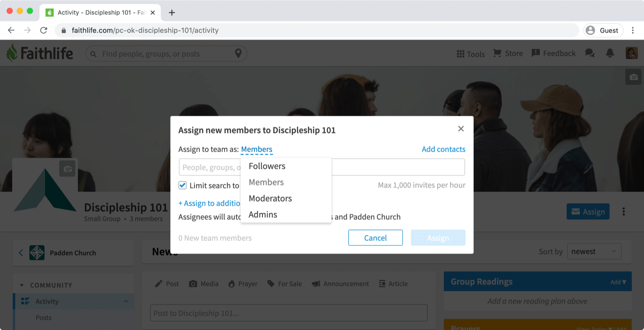Screen dimensions: 644x330
Task: Open the Sort by newest dropdown
Action: [594, 251]
